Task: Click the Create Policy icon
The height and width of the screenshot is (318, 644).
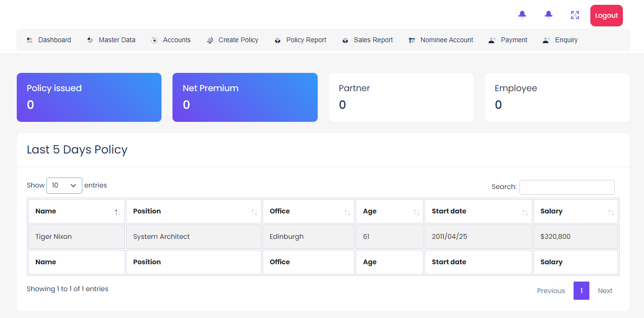Action: [x=210, y=40]
